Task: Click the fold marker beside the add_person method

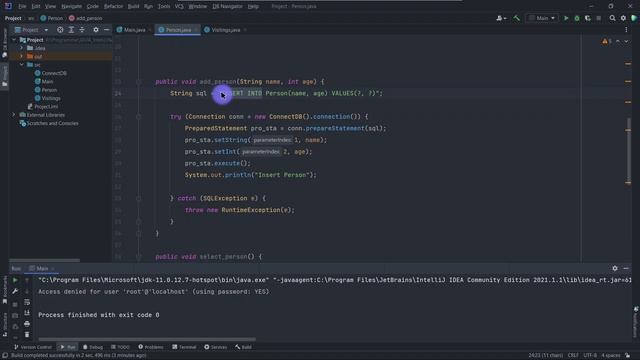Action: (x=139, y=82)
